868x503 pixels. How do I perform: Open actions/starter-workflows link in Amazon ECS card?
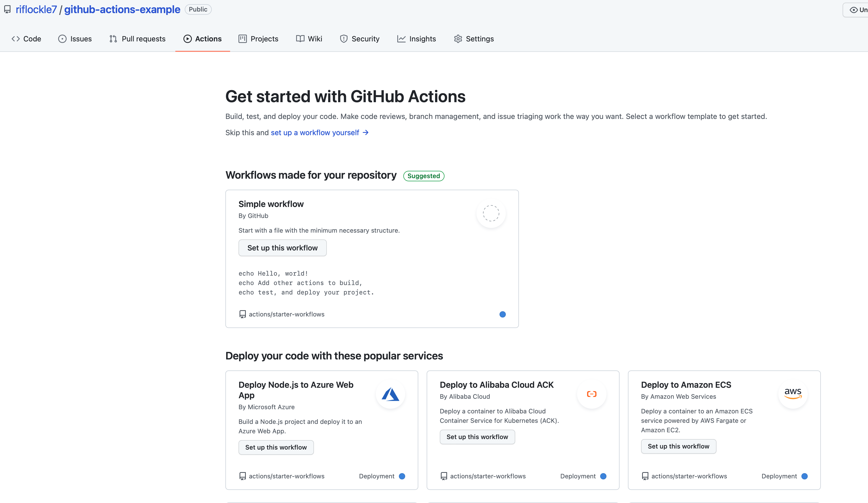[689, 476]
